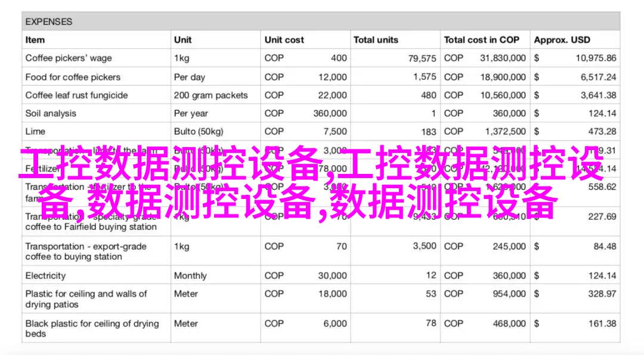644x355 pixels.
Task: Click the USD amount 227.69
Action: [x=602, y=216]
